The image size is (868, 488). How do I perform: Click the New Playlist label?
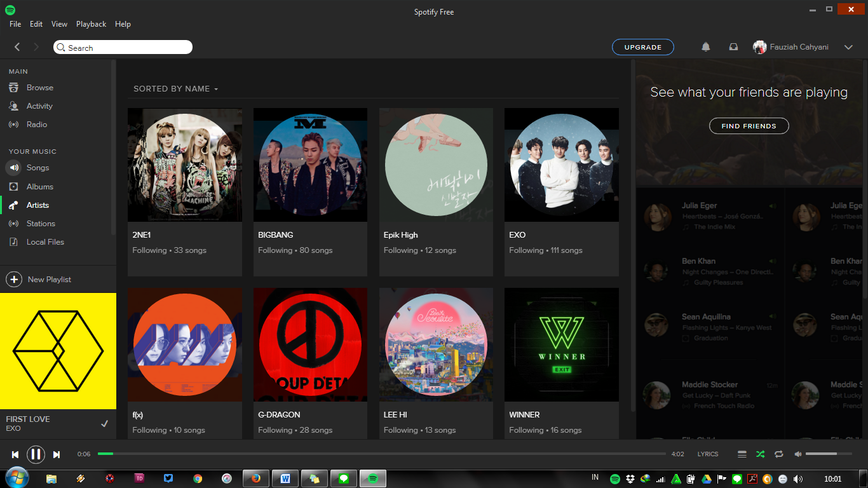[50, 280]
